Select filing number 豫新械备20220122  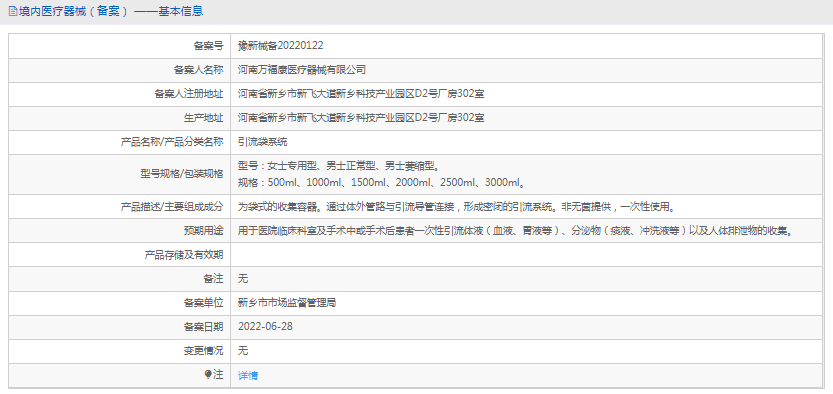click(x=280, y=46)
